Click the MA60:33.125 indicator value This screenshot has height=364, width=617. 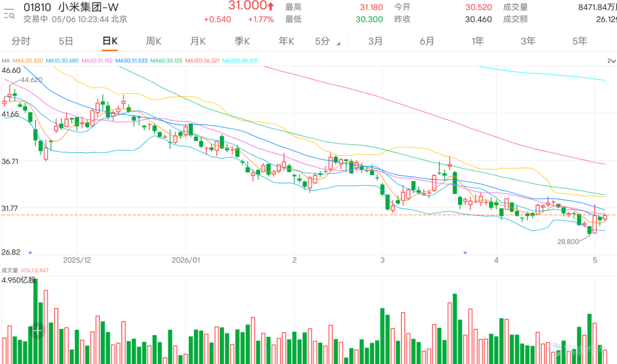tap(166, 60)
